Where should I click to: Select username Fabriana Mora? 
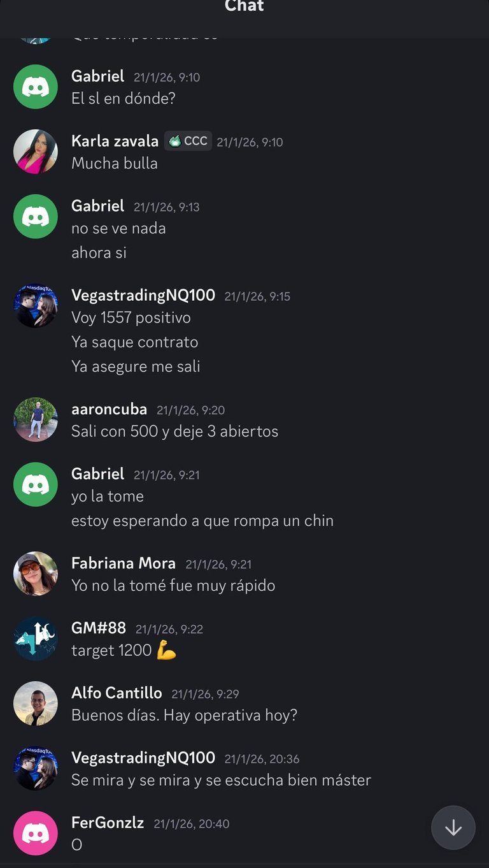tap(124, 563)
